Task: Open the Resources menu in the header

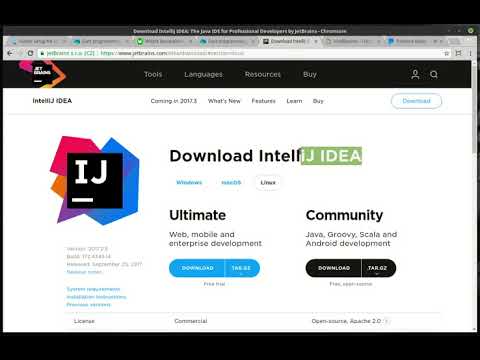Action: [263, 74]
